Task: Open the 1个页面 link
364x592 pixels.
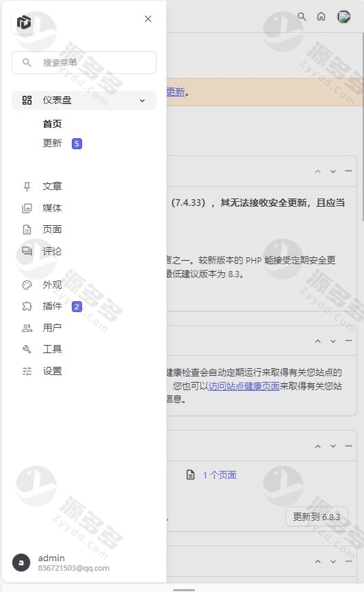Action: [x=220, y=475]
